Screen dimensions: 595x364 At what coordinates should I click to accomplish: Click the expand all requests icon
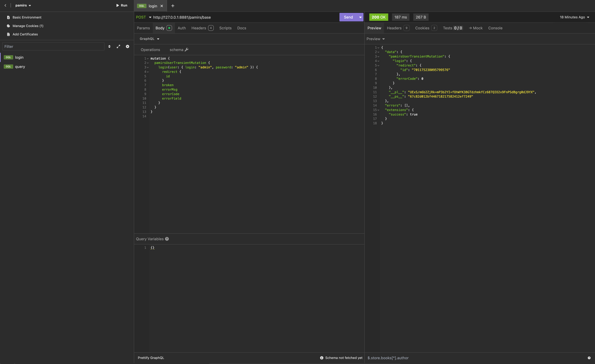(118, 47)
